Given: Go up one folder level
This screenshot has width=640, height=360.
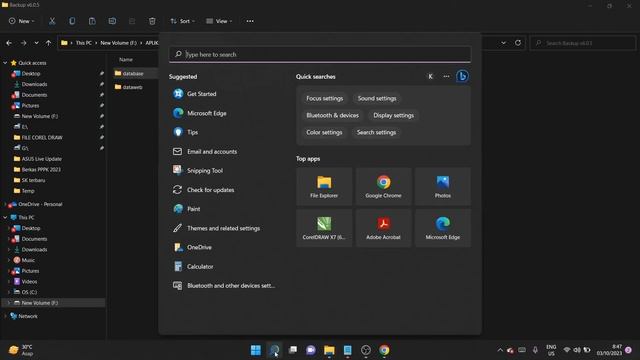Looking at the screenshot, I should coord(49,43).
